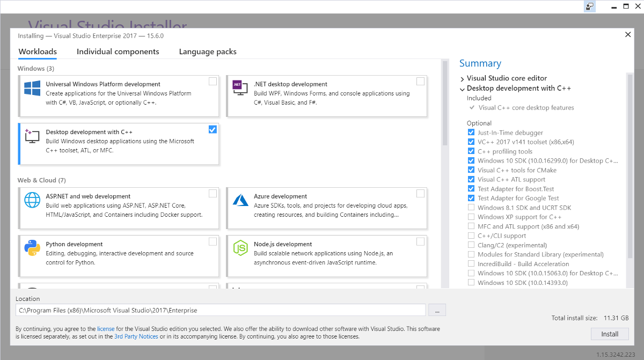Click the ASP.NET globe icon

click(32, 201)
